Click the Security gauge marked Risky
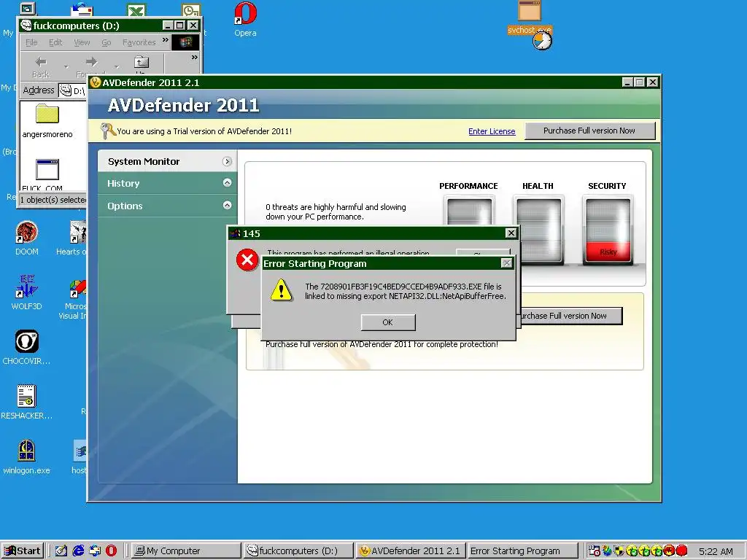This screenshot has height=560, width=747. 608,230
